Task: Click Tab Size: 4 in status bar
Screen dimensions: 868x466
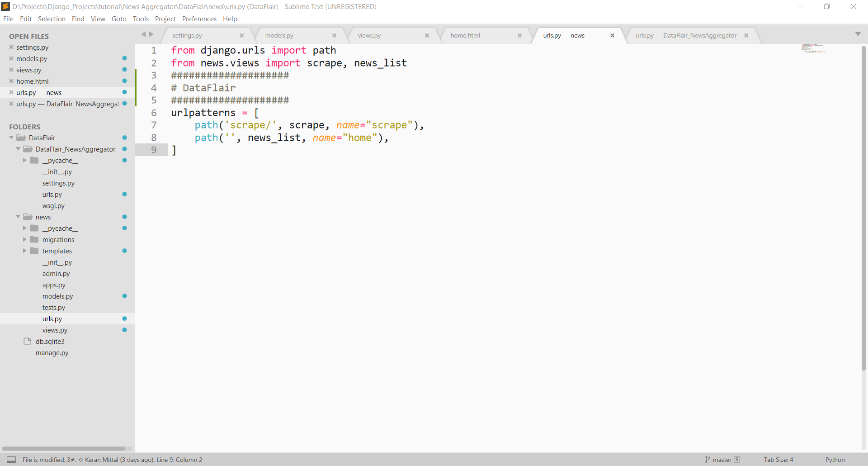Action: (778, 460)
